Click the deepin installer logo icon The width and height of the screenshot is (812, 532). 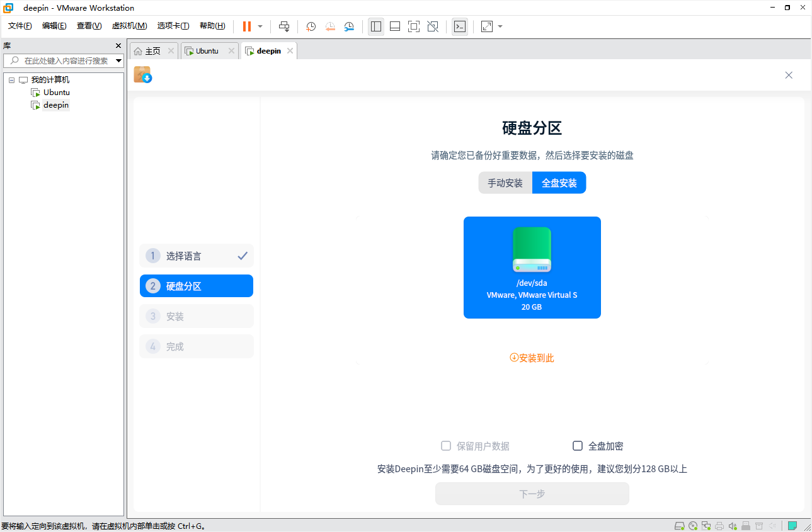[143, 74]
